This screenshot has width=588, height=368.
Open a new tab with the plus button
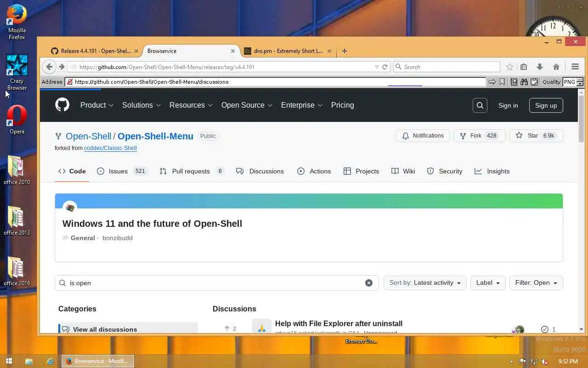[x=345, y=51]
